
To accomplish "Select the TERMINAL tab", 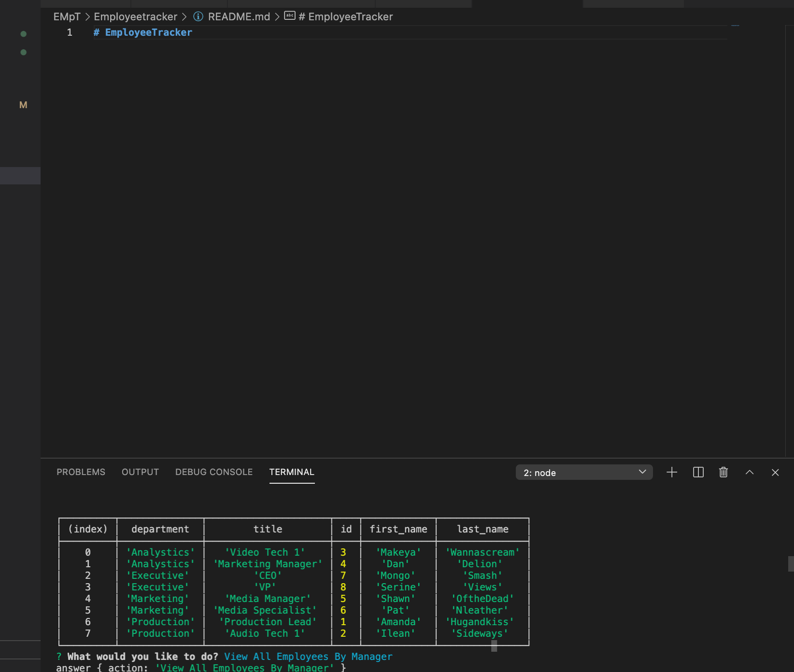I will click(x=292, y=472).
